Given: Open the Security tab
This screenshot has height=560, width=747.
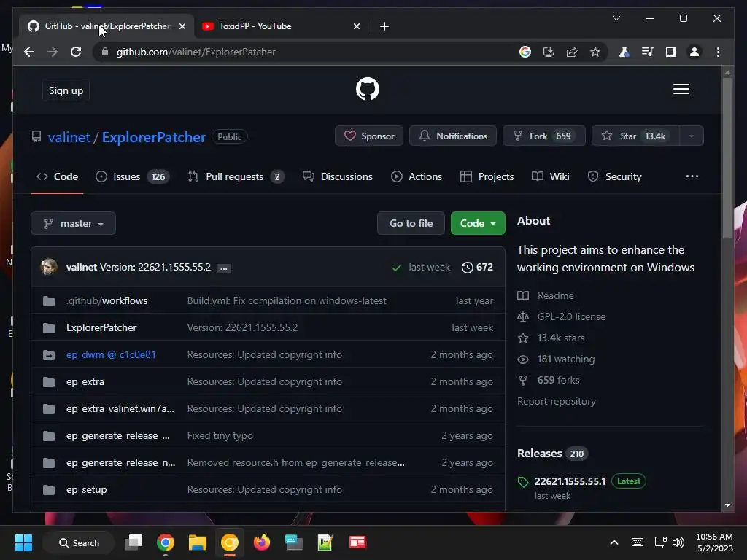Looking at the screenshot, I should 614,176.
